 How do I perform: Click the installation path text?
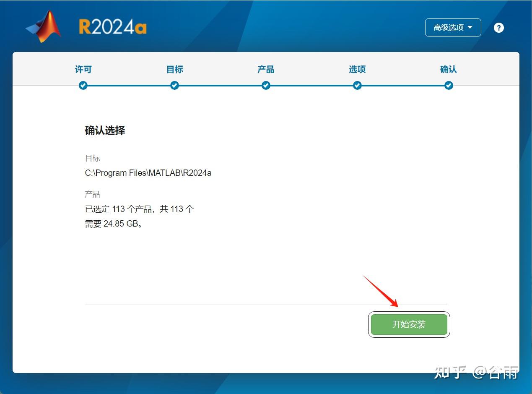[148, 173]
